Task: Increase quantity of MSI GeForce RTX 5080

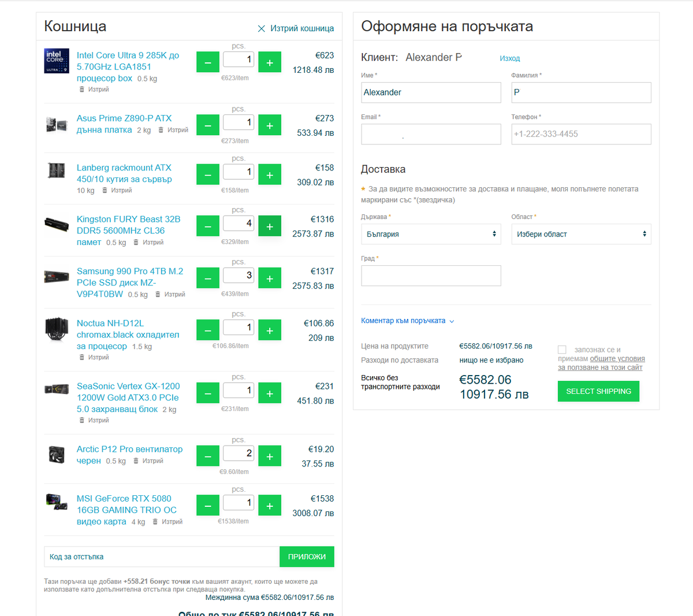Action: 270,506
